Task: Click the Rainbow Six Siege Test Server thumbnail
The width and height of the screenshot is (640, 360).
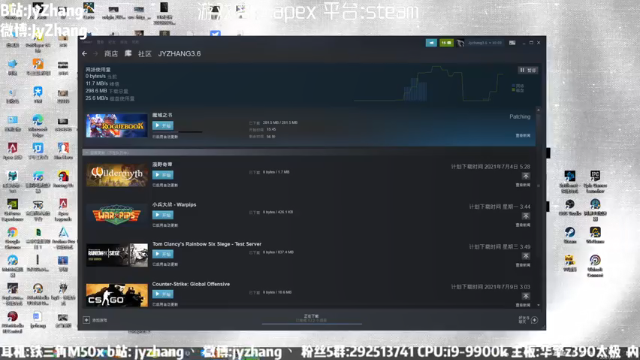Action: (117, 255)
